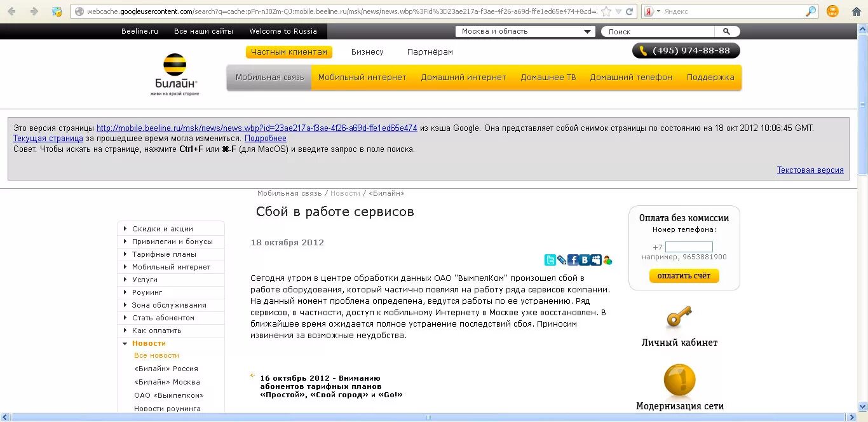868x422 pixels.
Task: Expand «Зона обслуживания» sidebar item
Action: [x=169, y=305]
